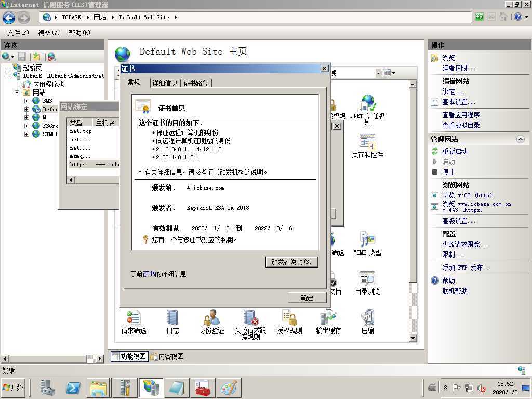Click the Start (开始) button

pyautogui.click(x=13, y=388)
